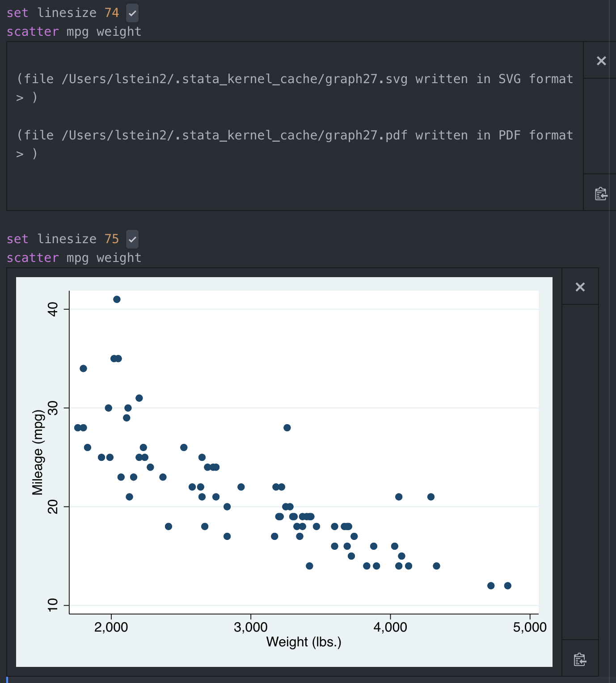
Task: Click the clipboard icon below the first output's close button
Action: coord(601,194)
